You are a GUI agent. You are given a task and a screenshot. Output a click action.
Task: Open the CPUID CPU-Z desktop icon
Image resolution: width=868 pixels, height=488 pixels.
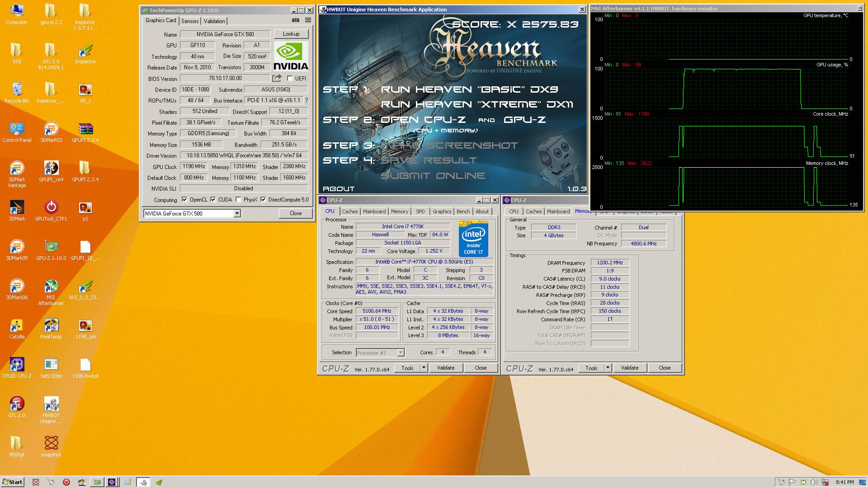(17, 368)
